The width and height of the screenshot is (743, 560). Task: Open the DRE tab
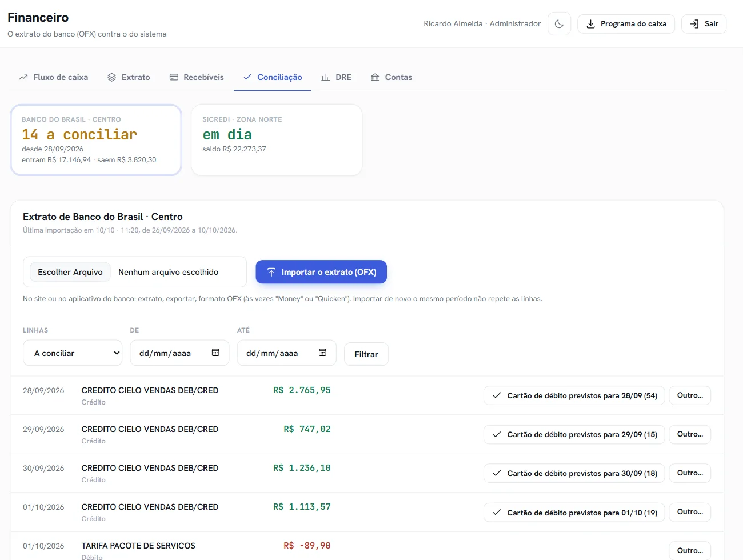pos(337,77)
